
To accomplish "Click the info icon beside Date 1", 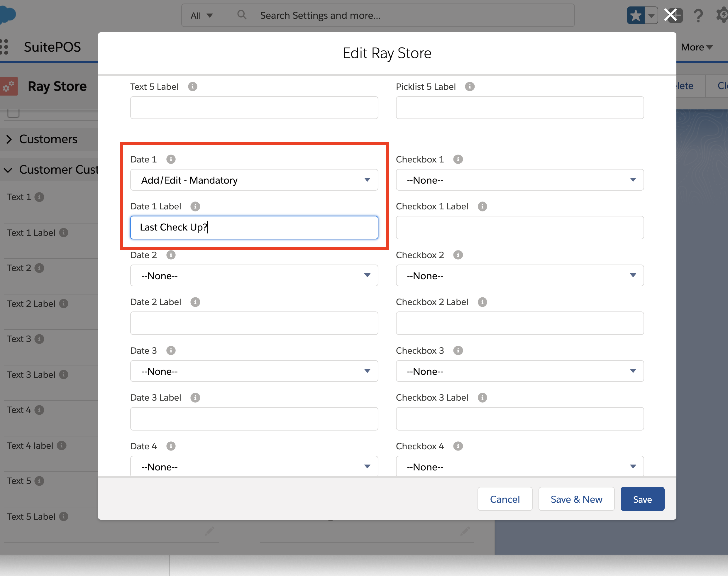I will pos(171,159).
